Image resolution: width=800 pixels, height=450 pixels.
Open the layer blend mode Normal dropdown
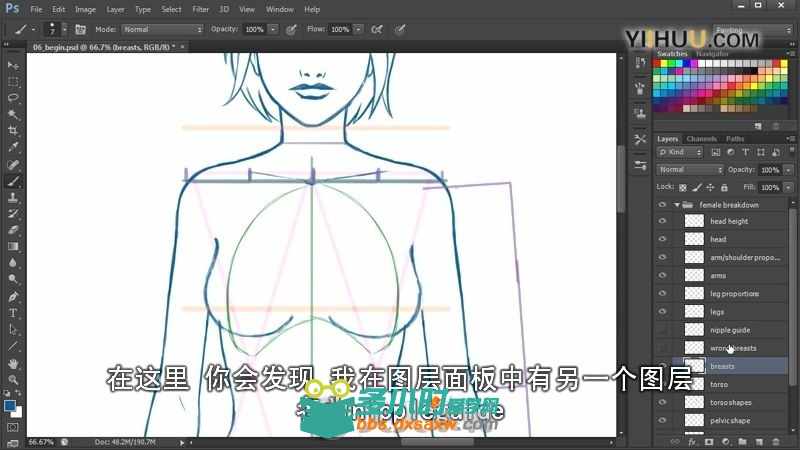click(x=690, y=170)
